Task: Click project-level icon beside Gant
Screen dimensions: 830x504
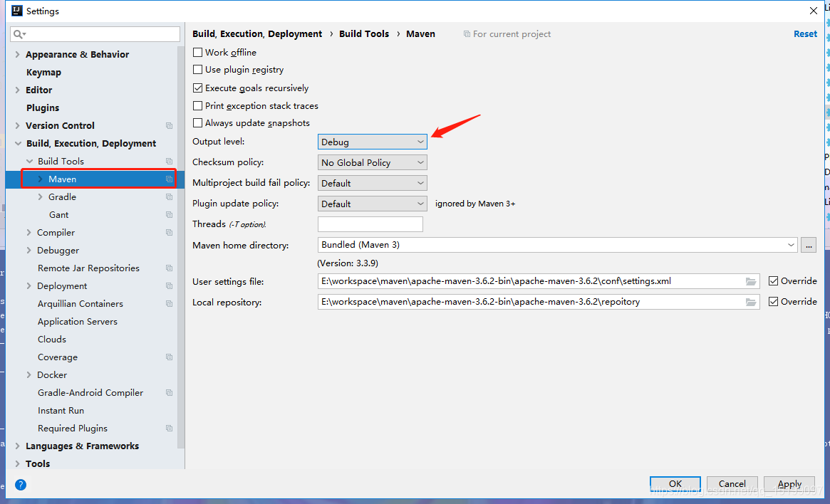Action: [x=170, y=215]
